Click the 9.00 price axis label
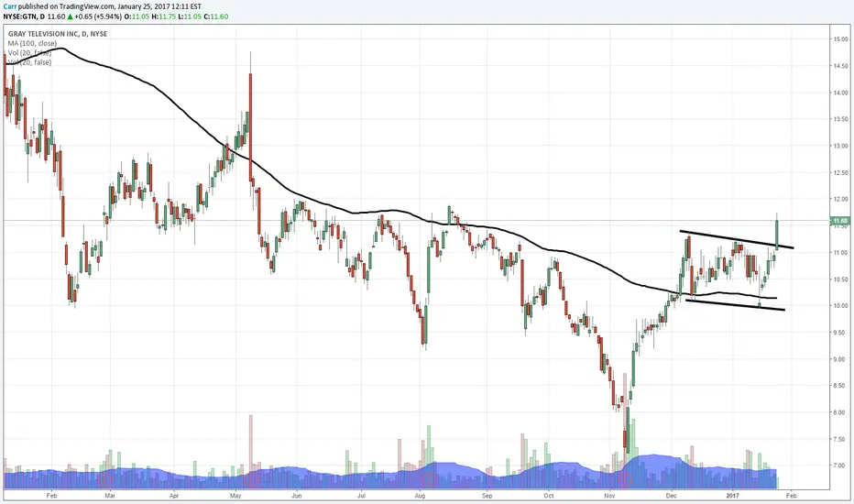 click(840, 359)
